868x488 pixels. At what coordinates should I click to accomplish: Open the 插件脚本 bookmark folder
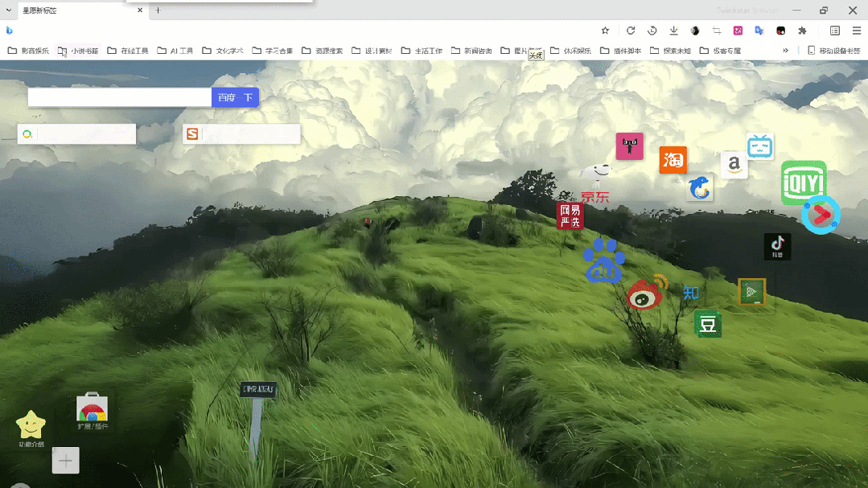point(620,51)
